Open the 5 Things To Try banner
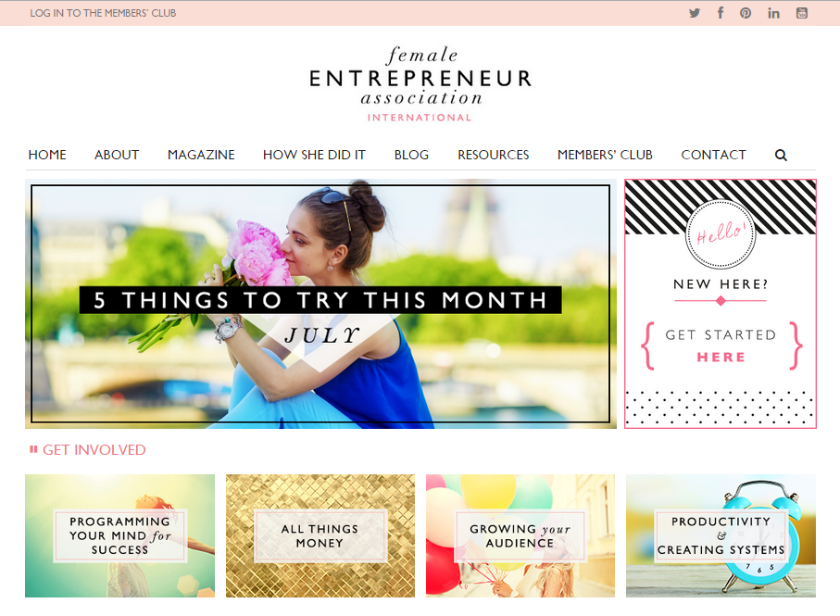840x616 pixels. [x=320, y=304]
